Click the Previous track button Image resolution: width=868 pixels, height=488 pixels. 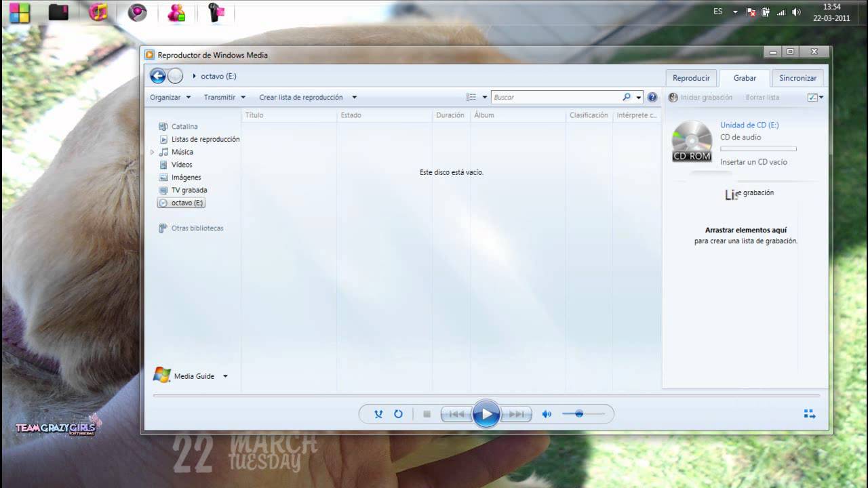pyautogui.click(x=457, y=414)
